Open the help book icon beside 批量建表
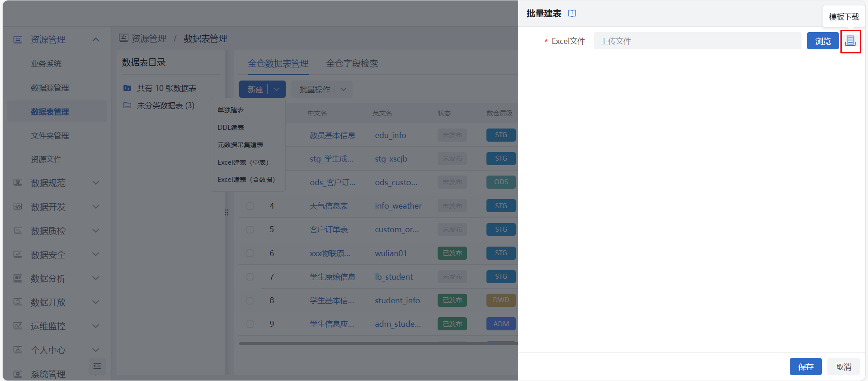This screenshot has height=381, width=868. point(572,14)
